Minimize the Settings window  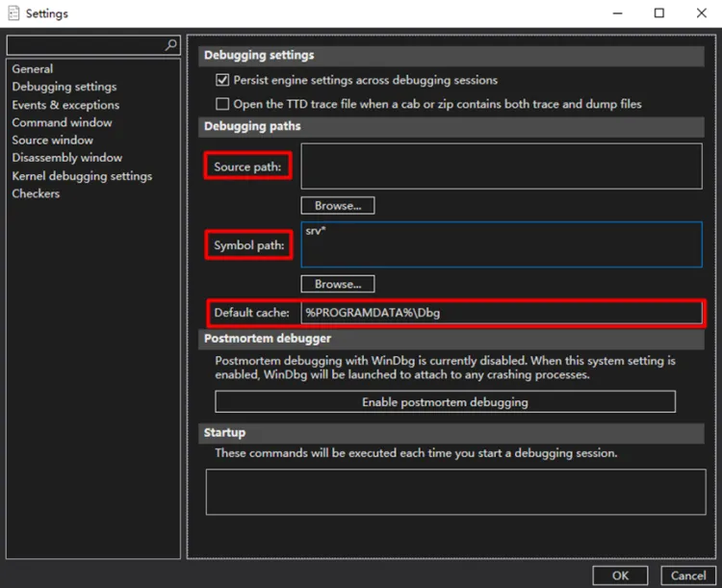pyautogui.click(x=618, y=13)
